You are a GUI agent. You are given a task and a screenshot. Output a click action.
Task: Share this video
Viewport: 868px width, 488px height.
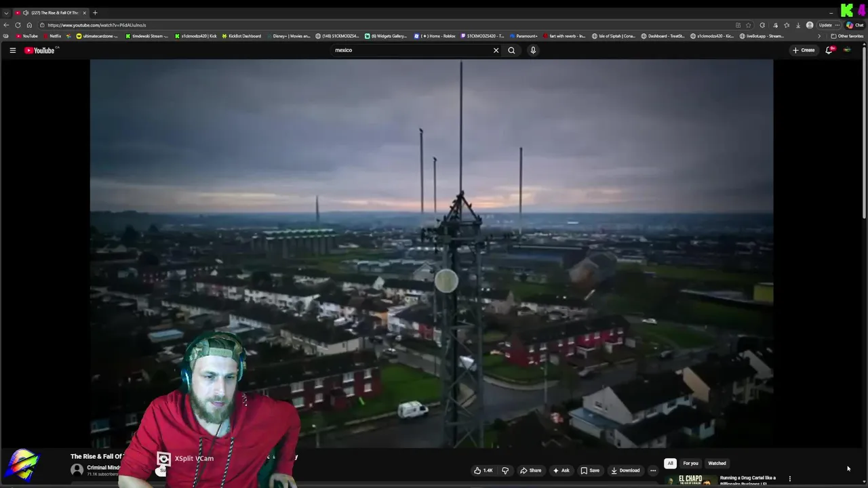[531, 470]
